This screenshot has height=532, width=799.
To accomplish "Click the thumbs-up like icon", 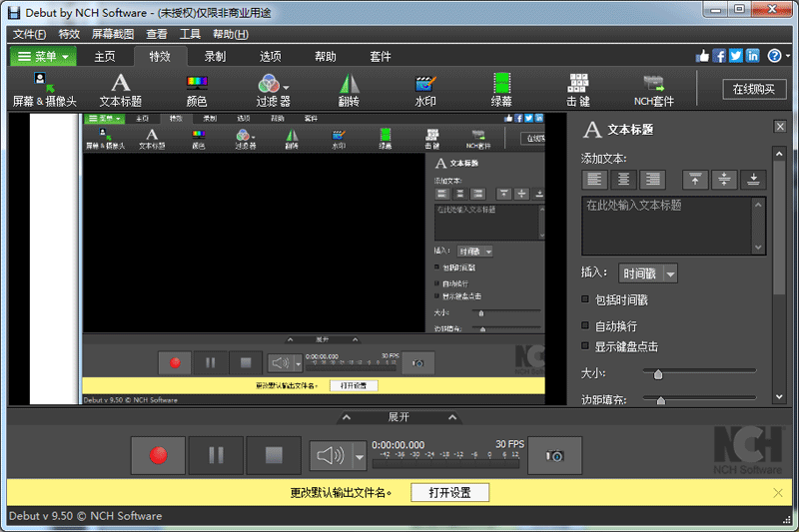I will (x=702, y=56).
